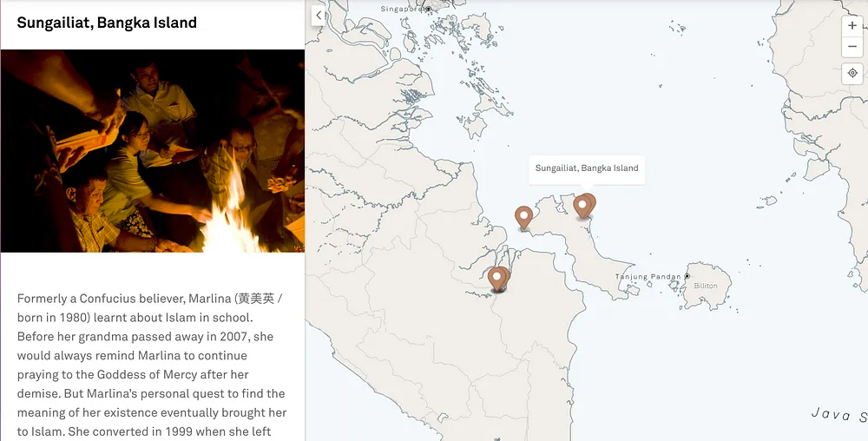Select the front map pin at Sungailiat
Image resolution: width=868 pixels, height=441 pixels.
coord(582,207)
